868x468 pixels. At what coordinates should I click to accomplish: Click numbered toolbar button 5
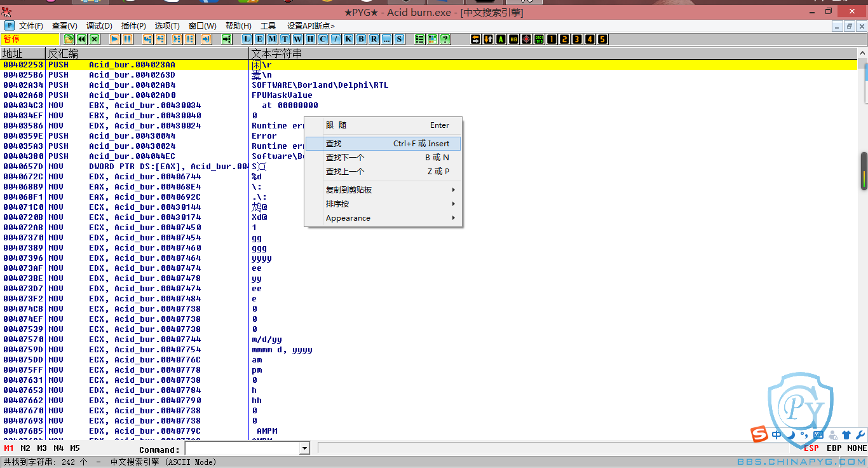603,39
